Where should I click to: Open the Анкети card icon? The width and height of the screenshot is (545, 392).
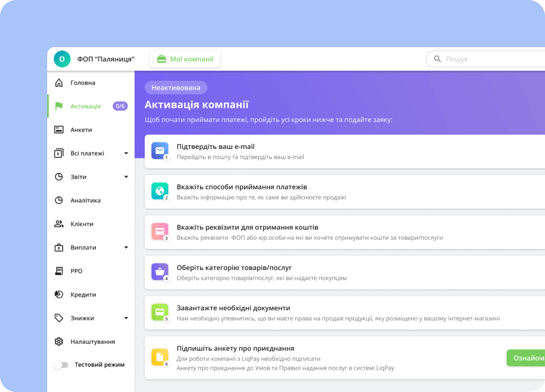click(59, 130)
